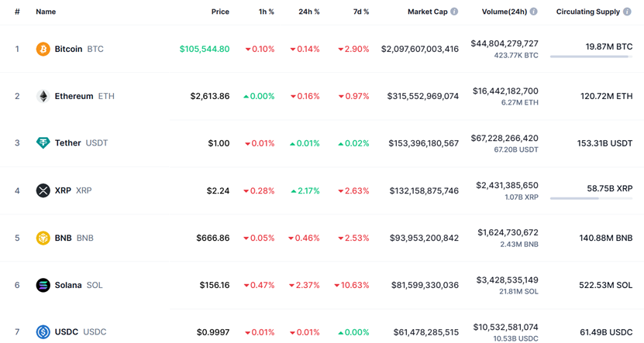This screenshot has height=343, width=644.
Task: Click Tether's 24h volume value
Action: coord(505,138)
